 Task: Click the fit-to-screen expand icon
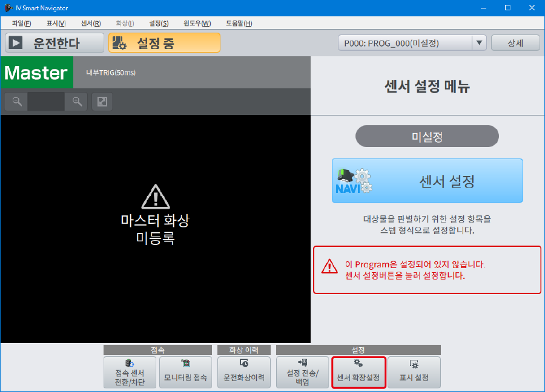[x=102, y=102]
